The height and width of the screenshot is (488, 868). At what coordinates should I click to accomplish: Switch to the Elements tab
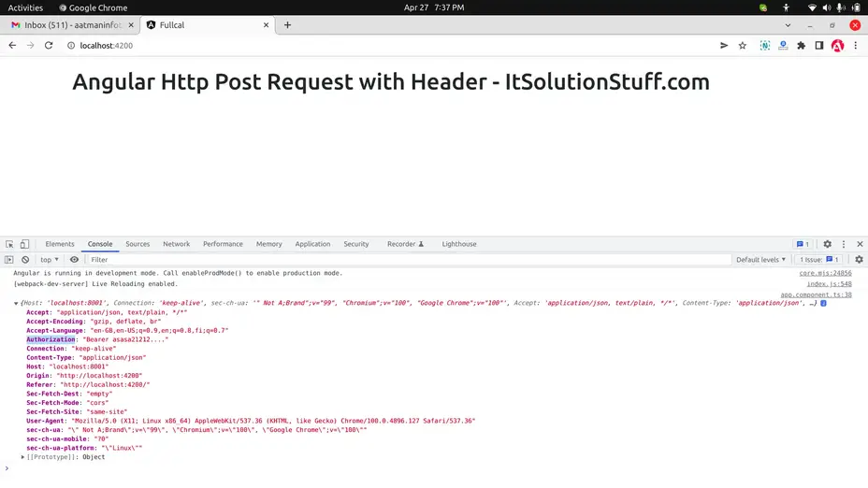point(60,244)
